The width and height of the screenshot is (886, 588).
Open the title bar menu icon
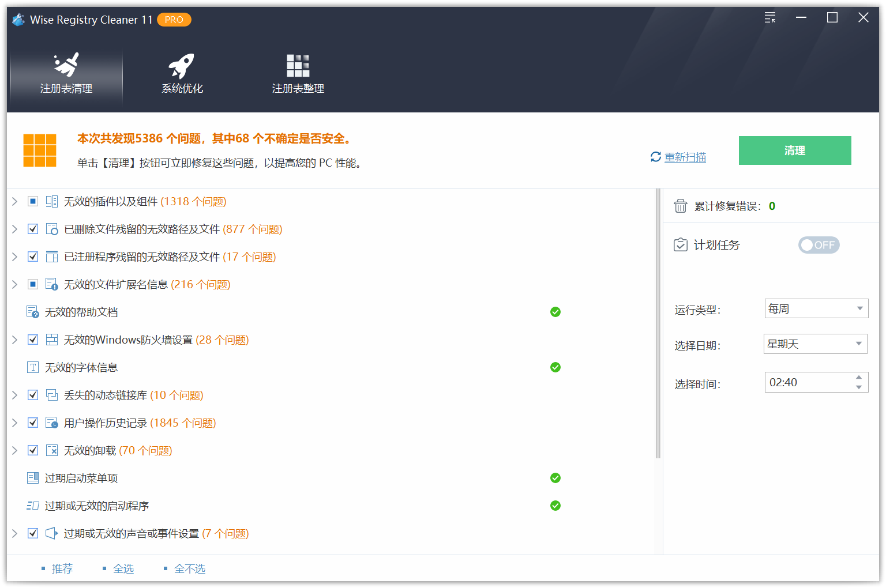pos(770,18)
